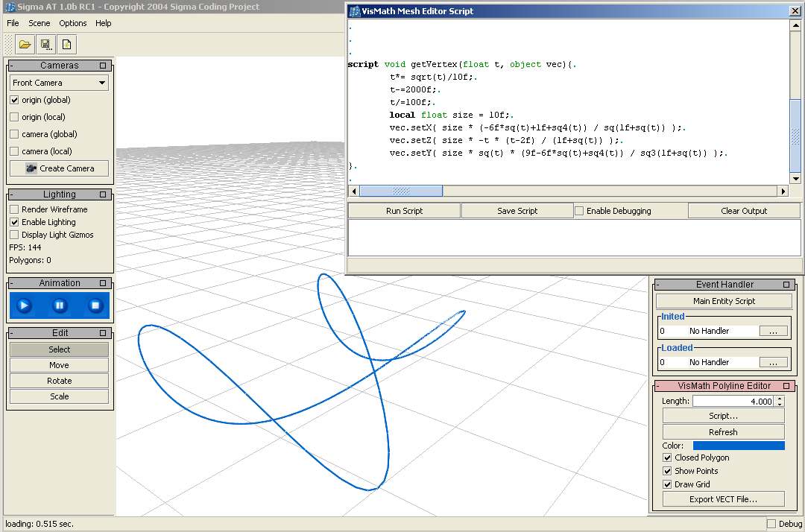Browse handler for Loaded event
805x532 pixels.
773,362
